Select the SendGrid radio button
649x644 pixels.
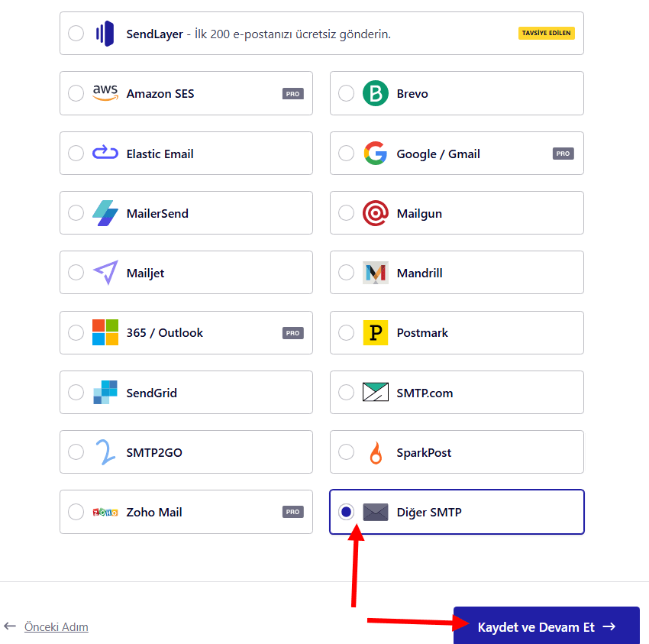(x=76, y=392)
